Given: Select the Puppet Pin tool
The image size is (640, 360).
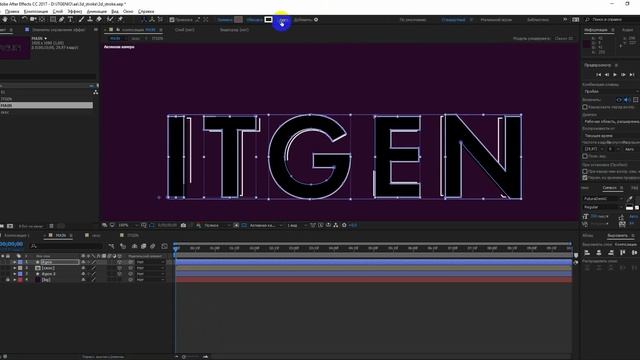Looking at the screenshot, I should coord(120,20).
